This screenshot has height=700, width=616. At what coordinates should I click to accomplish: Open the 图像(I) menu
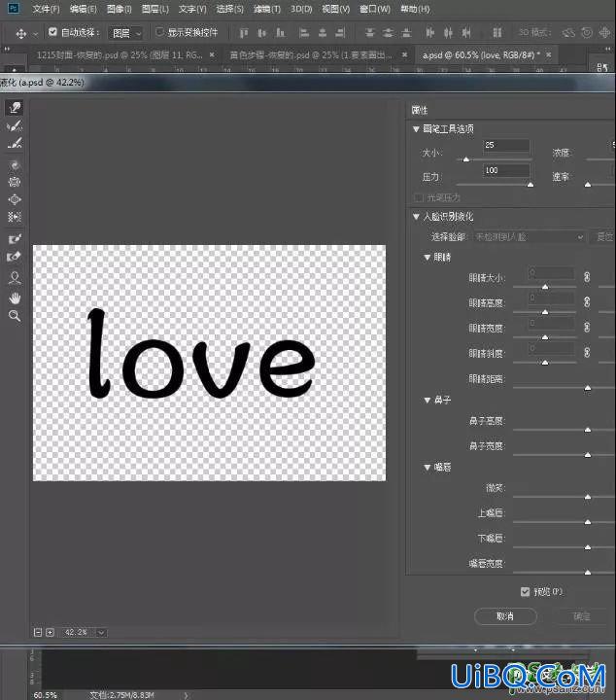point(120,9)
